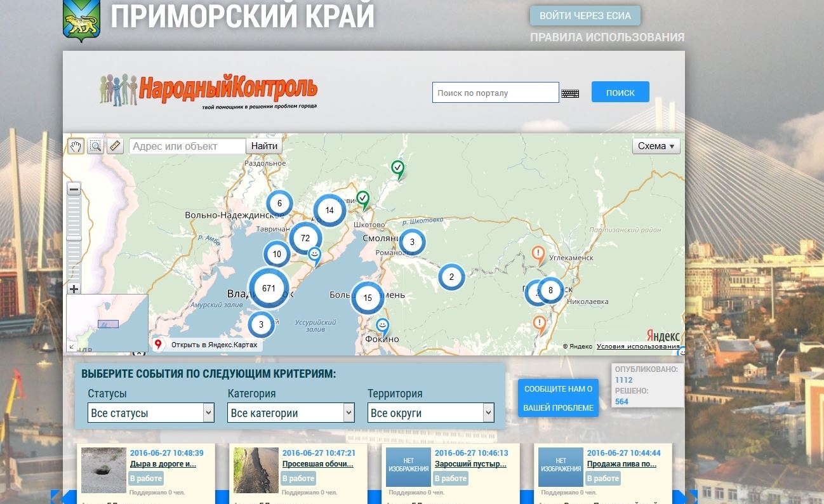
Task: Open the Все категории dropdown
Action: click(x=291, y=413)
